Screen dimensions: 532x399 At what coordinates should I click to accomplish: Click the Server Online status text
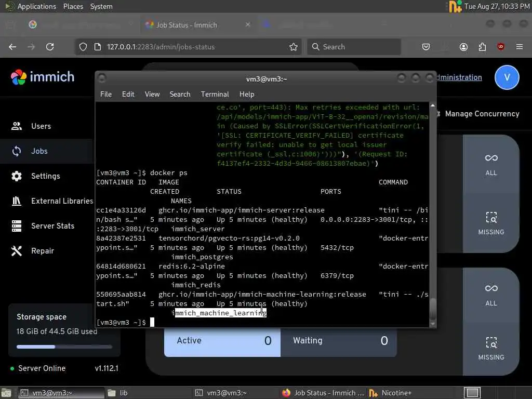tap(42, 368)
